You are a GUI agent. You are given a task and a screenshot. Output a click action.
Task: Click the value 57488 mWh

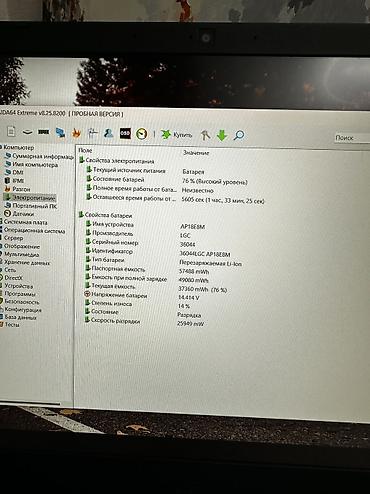[x=194, y=272]
